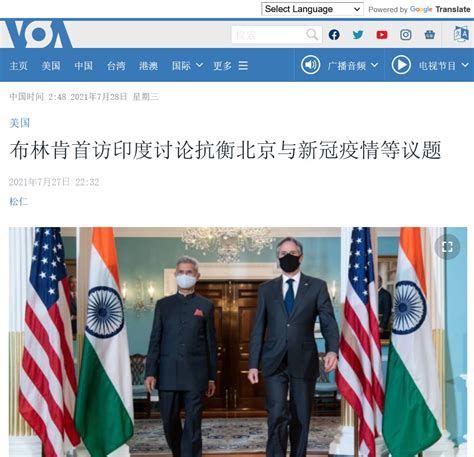This screenshot has height=457, width=474.
Task: Click the 美国 category link above headline
Action: point(20,123)
